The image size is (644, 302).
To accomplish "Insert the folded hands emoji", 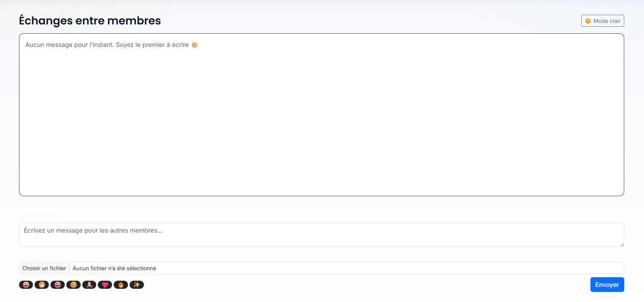I will pos(89,285).
